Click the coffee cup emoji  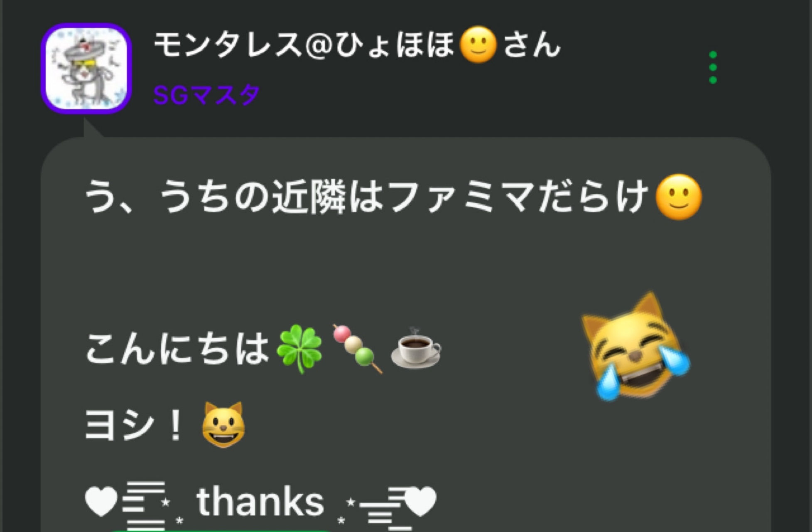(x=416, y=348)
